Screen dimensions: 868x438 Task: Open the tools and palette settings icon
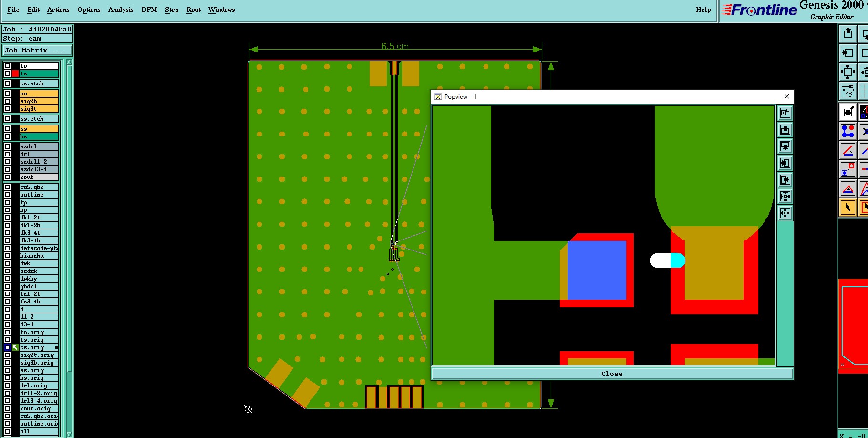click(x=847, y=91)
